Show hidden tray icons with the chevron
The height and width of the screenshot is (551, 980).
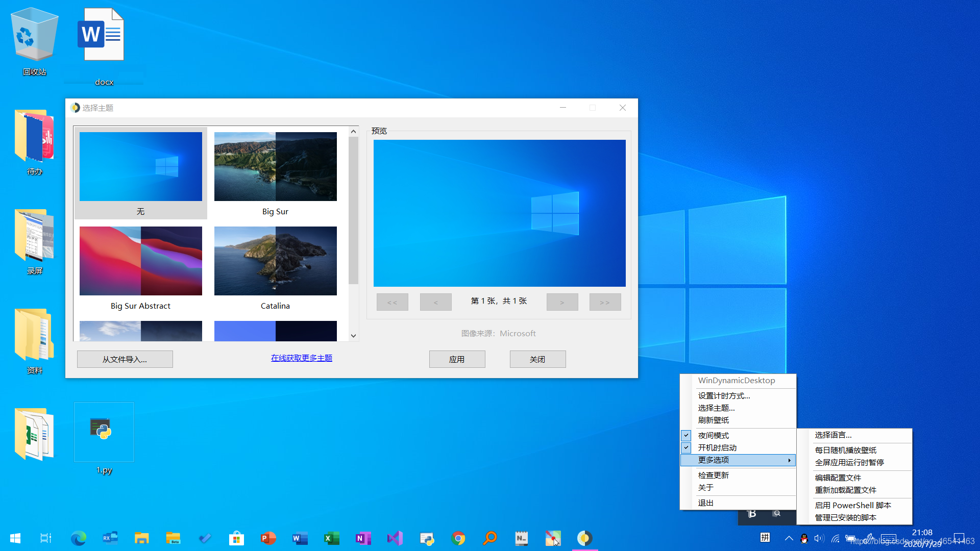point(789,538)
